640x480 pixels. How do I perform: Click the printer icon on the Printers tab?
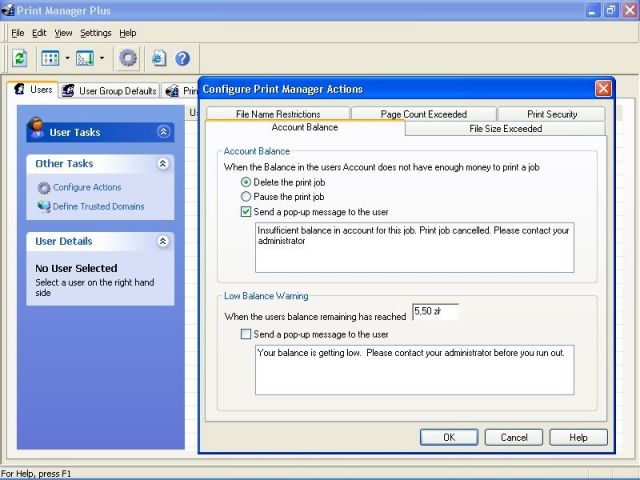[x=172, y=91]
